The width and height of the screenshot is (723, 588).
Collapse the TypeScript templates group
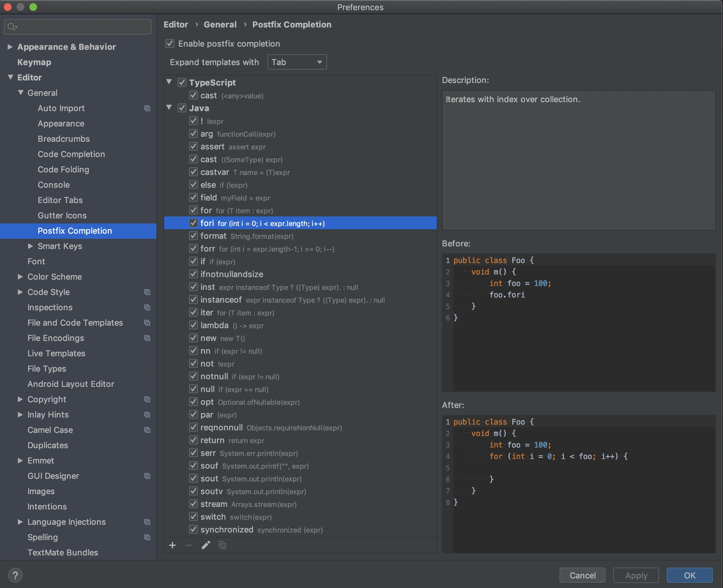(169, 82)
